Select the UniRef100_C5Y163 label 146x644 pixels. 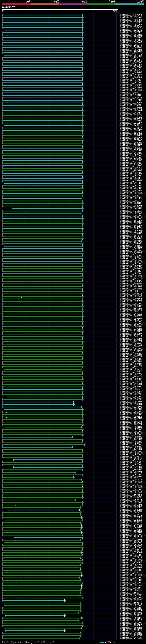[x=131, y=299]
